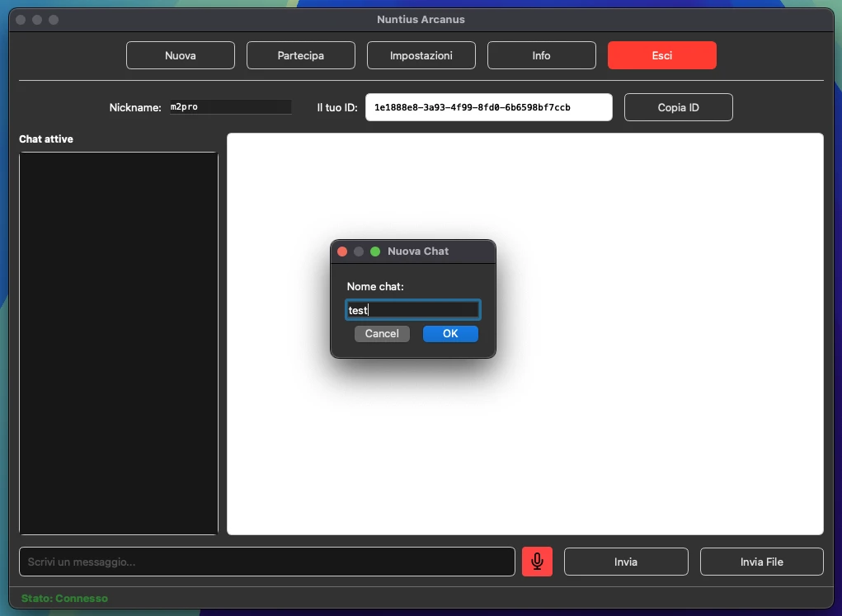Select the Il tuo ID field
Image resolution: width=842 pixels, height=616 pixels.
(x=489, y=107)
